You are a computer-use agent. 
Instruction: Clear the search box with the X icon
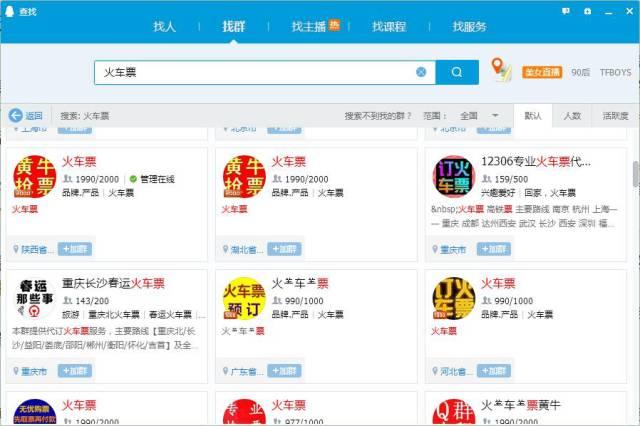point(421,72)
